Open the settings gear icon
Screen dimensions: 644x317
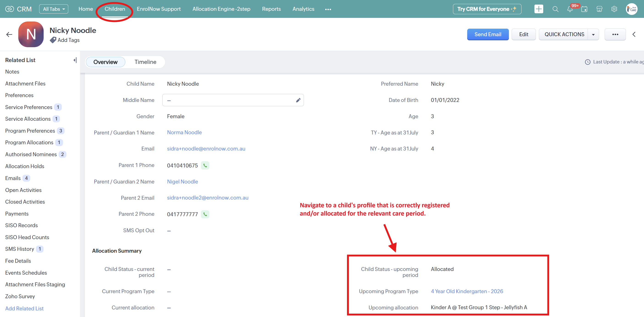pos(614,9)
